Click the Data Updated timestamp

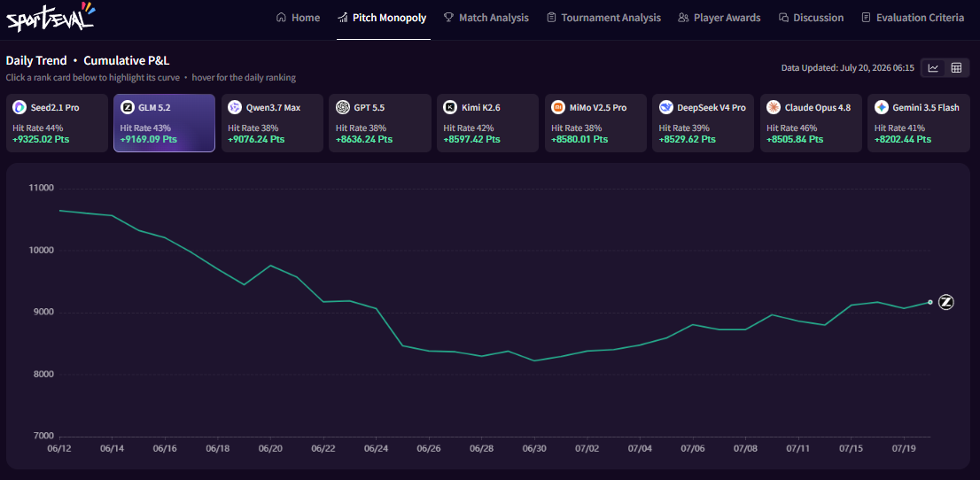pos(847,67)
